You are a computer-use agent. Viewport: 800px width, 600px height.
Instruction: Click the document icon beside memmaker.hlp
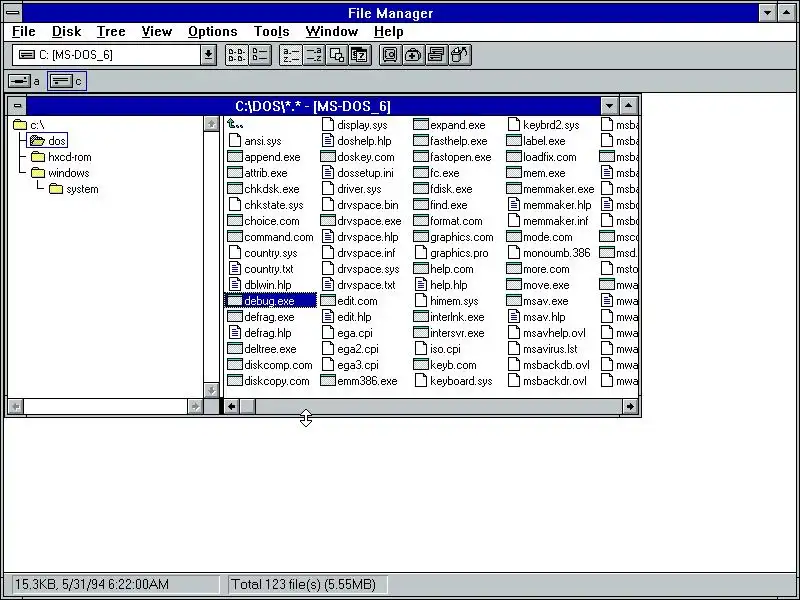(x=514, y=205)
